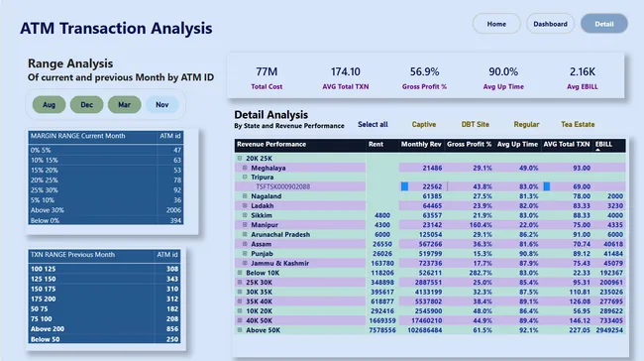This screenshot has height=361, width=644.
Task: Filter by Mar month
Action: pos(125,105)
